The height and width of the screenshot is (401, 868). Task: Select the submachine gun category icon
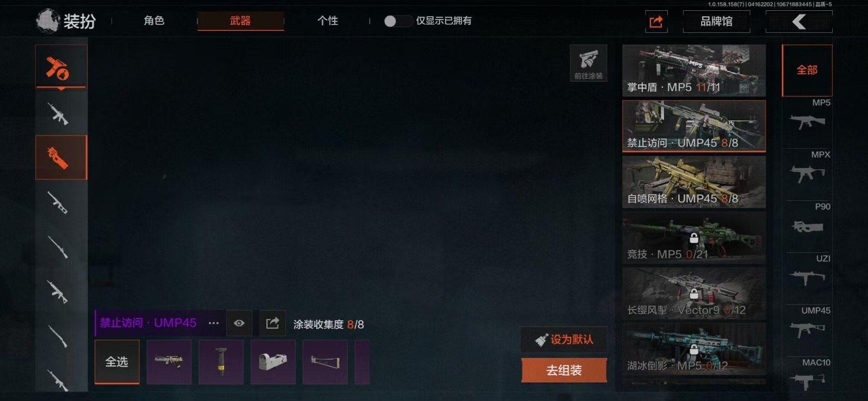(x=61, y=157)
